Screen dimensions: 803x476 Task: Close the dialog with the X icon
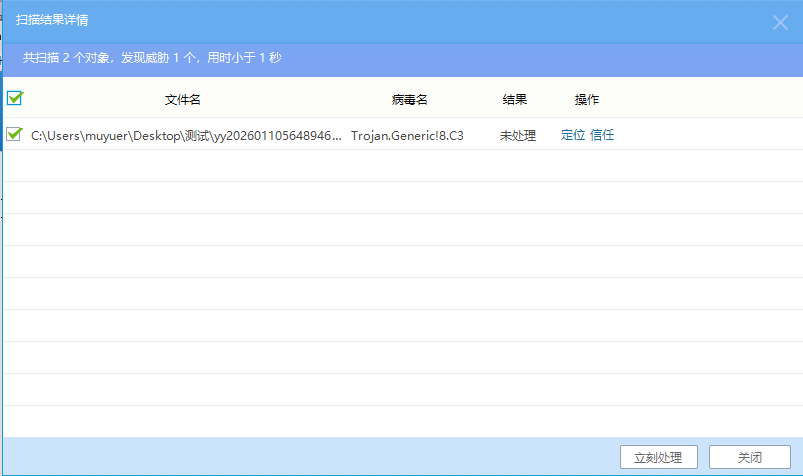click(780, 22)
